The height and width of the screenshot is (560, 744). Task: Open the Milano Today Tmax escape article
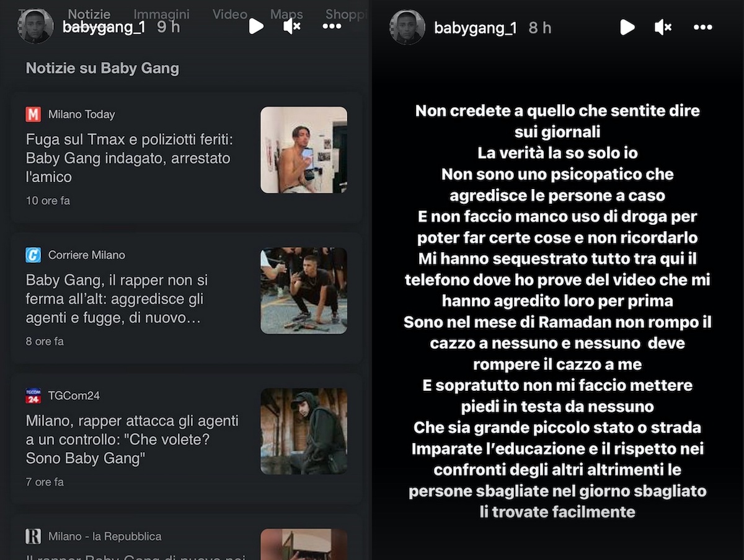128,158
